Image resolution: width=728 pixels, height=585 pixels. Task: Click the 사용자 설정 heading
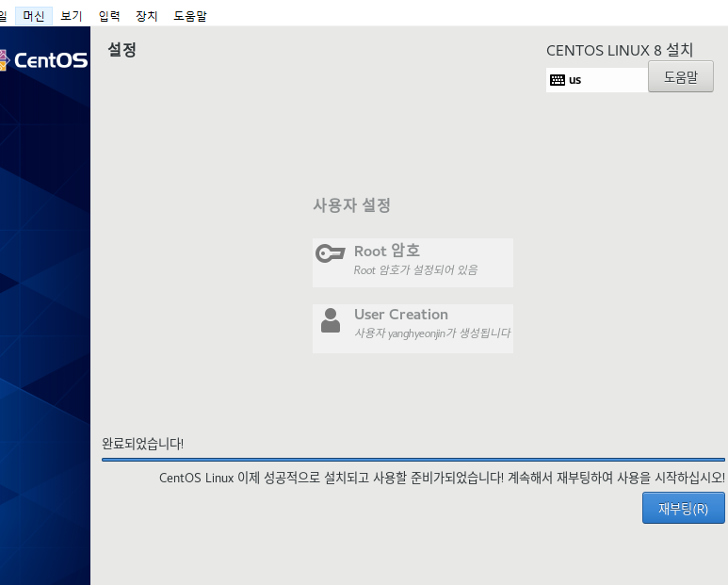click(x=351, y=205)
